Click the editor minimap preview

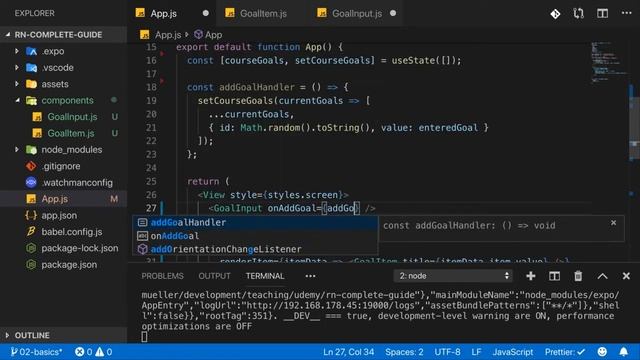pos(608,61)
